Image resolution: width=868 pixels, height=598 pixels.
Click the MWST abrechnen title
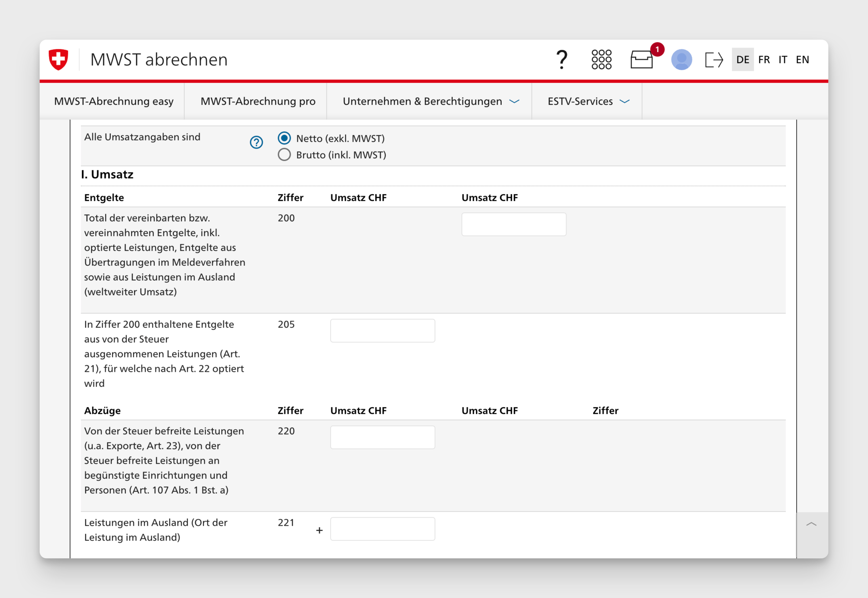tap(159, 60)
